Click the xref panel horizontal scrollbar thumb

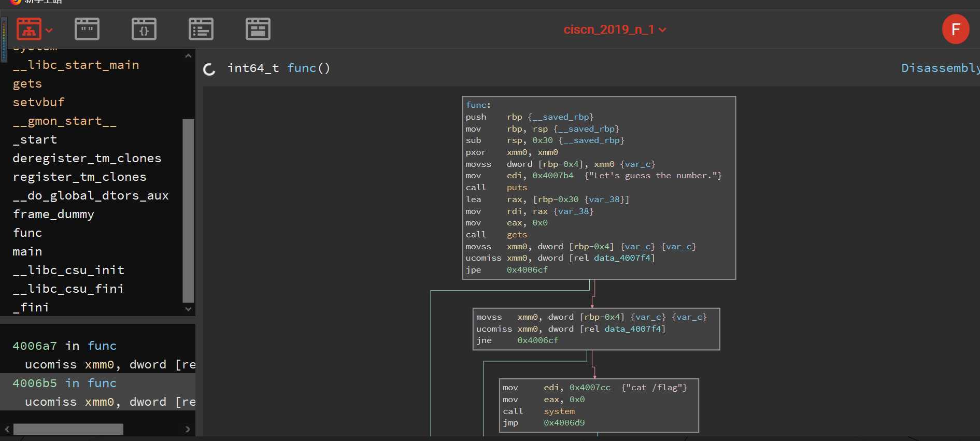68,429
